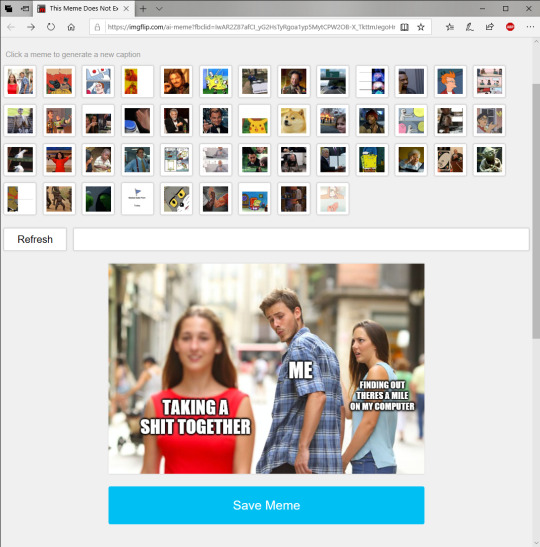Click the empty caption field beside Refresh
This screenshot has width=540, height=547.
301,239
